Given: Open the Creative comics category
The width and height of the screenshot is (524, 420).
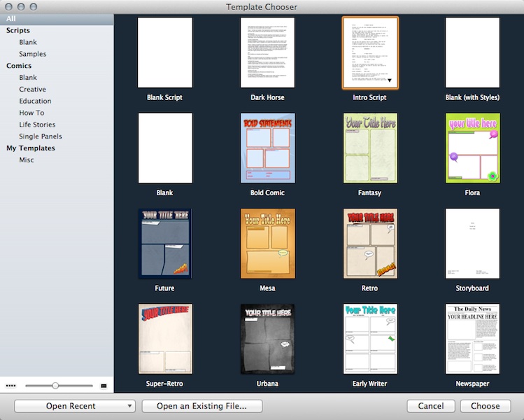Looking at the screenshot, I should (33, 90).
